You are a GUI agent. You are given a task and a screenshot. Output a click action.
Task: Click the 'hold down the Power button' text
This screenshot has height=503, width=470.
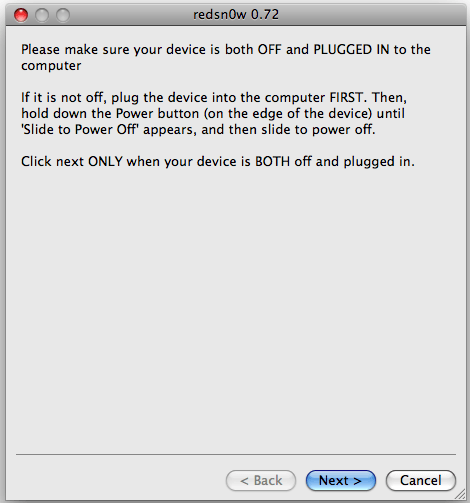point(110,113)
